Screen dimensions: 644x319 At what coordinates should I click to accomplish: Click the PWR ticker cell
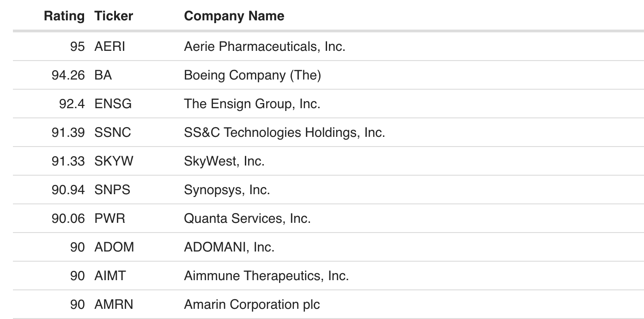click(x=110, y=218)
